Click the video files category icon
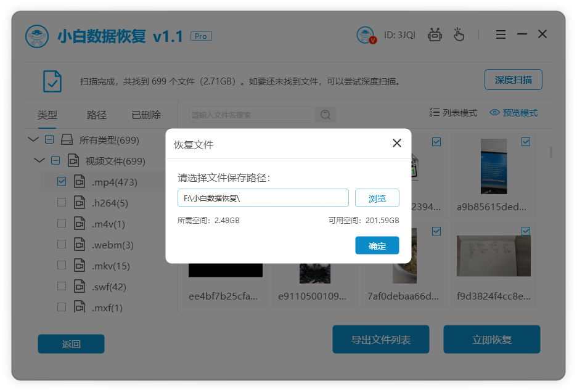The height and width of the screenshot is (392, 577). point(73,160)
